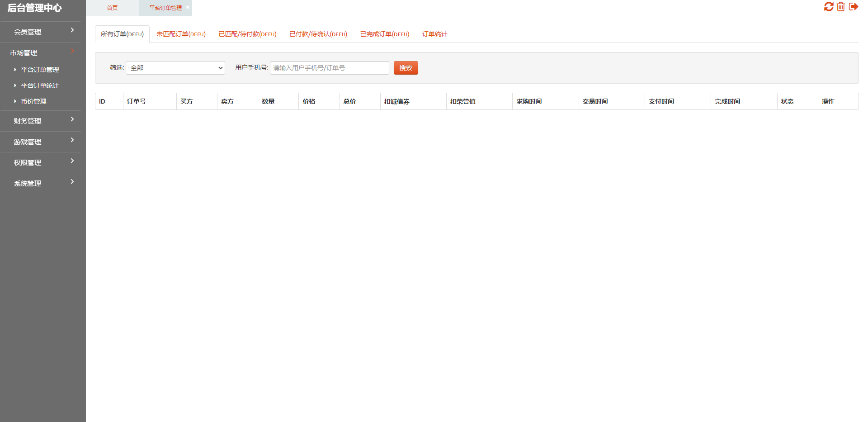Click the 后台管理中心 title
This screenshot has height=422, width=868.
click(35, 8)
